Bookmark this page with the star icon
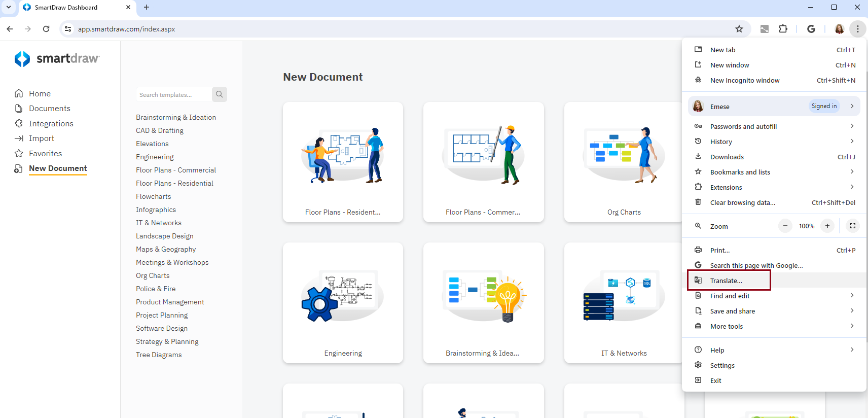868x418 pixels. tap(739, 29)
